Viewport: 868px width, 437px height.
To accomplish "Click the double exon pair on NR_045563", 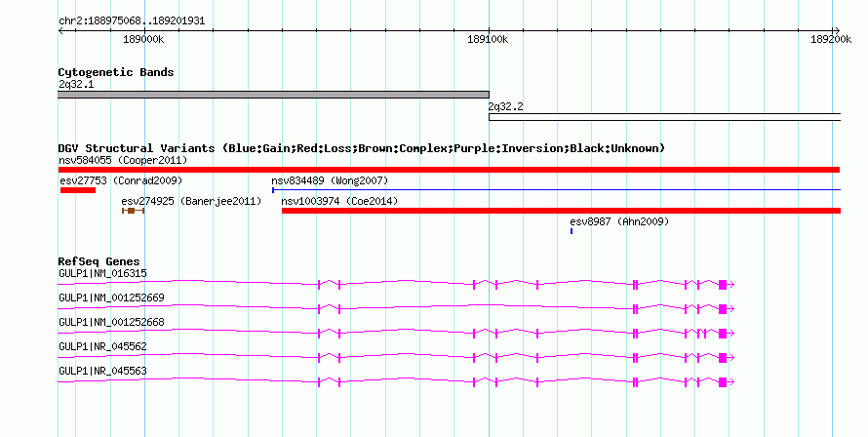I will (636, 382).
